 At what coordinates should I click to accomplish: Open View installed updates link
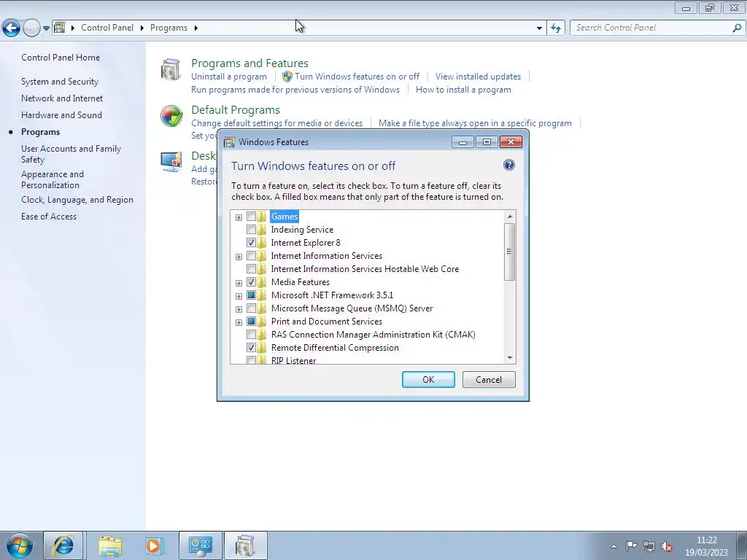[x=478, y=76]
